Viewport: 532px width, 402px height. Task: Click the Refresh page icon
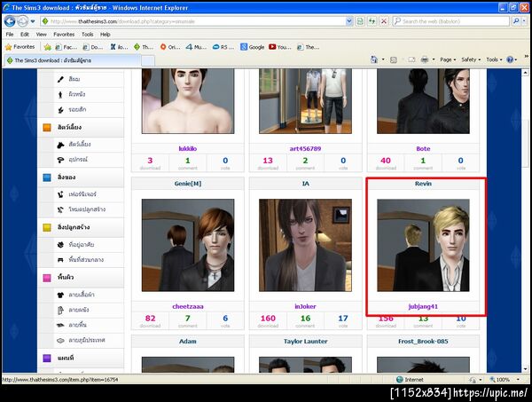coord(372,21)
